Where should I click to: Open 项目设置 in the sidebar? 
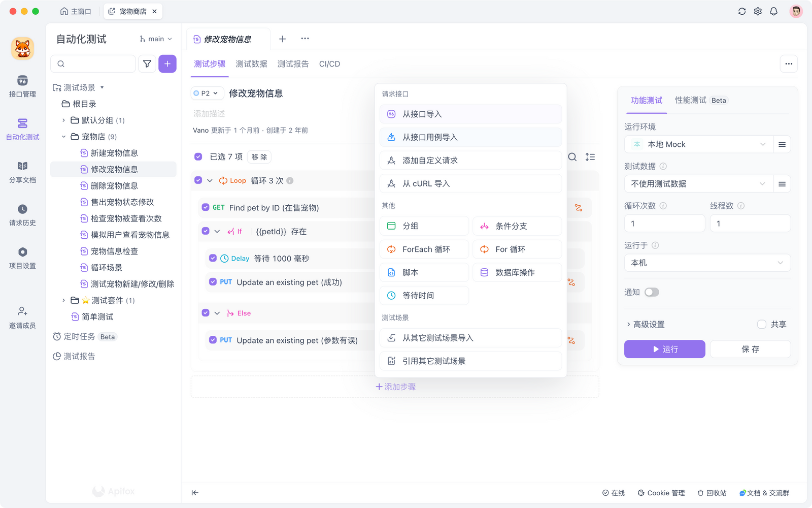tap(22, 258)
